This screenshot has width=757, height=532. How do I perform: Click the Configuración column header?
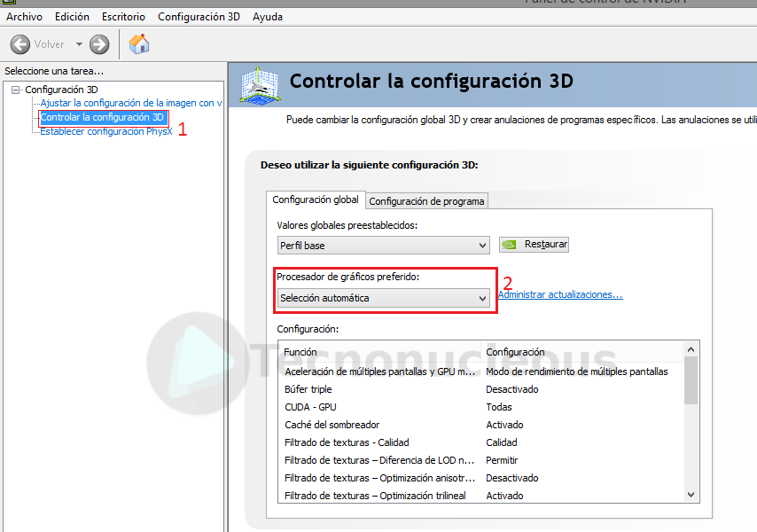coord(582,352)
